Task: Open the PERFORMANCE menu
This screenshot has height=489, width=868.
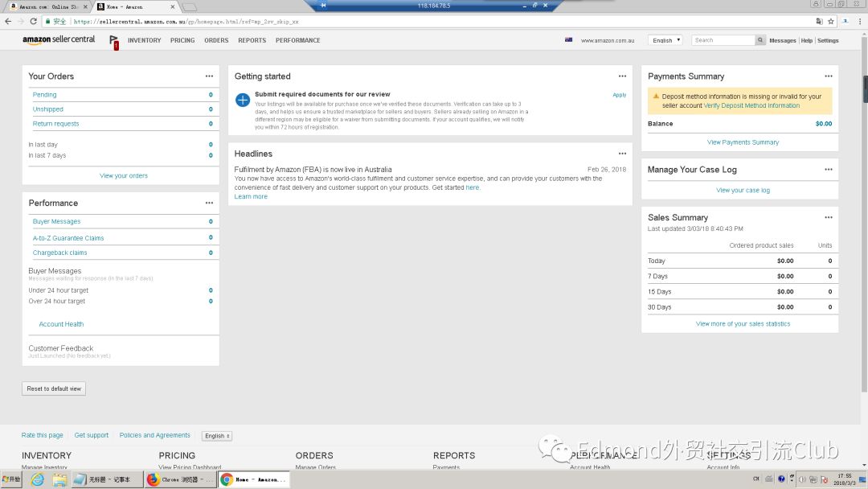Action: coord(298,40)
